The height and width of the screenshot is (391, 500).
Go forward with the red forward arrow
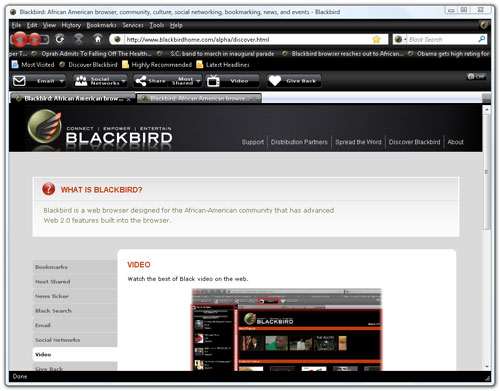point(34,39)
